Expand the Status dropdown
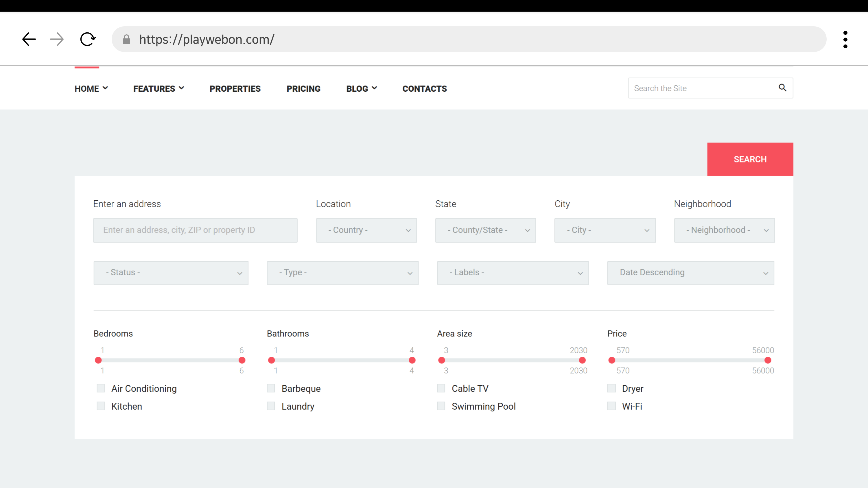The width and height of the screenshot is (868, 488). (x=171, y=273)
